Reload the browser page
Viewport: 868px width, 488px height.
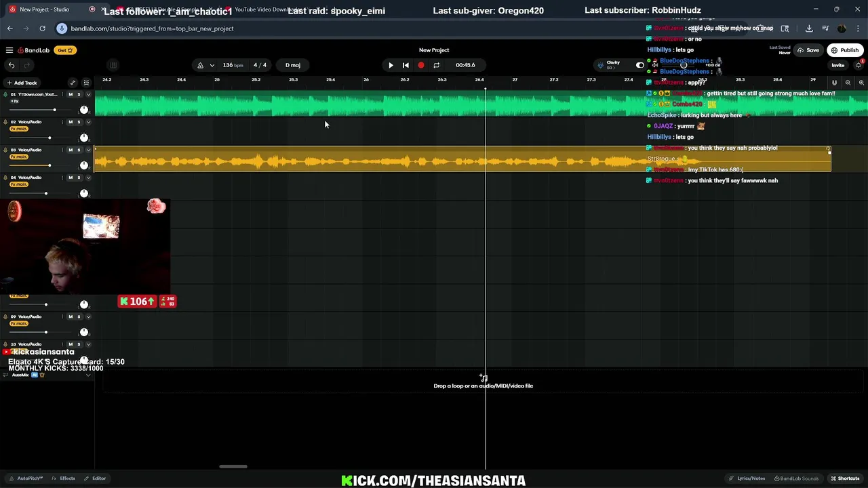click(42, 28)
